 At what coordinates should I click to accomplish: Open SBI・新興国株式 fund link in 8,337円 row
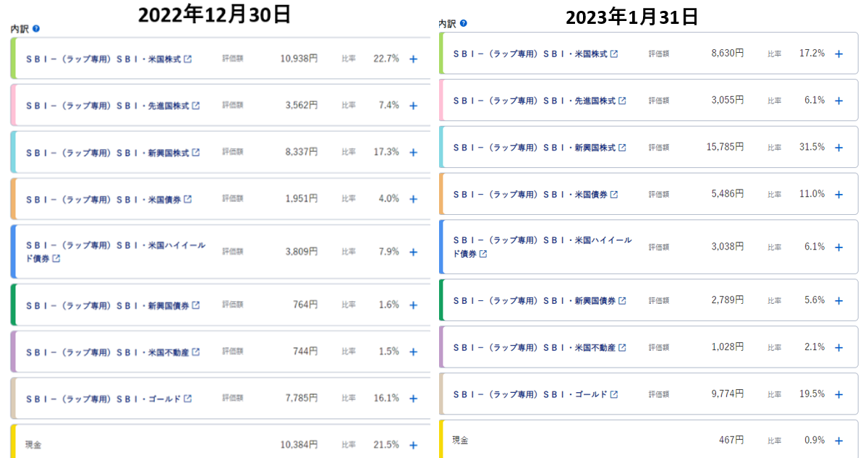pyautogui.click(x=108, y=153)
